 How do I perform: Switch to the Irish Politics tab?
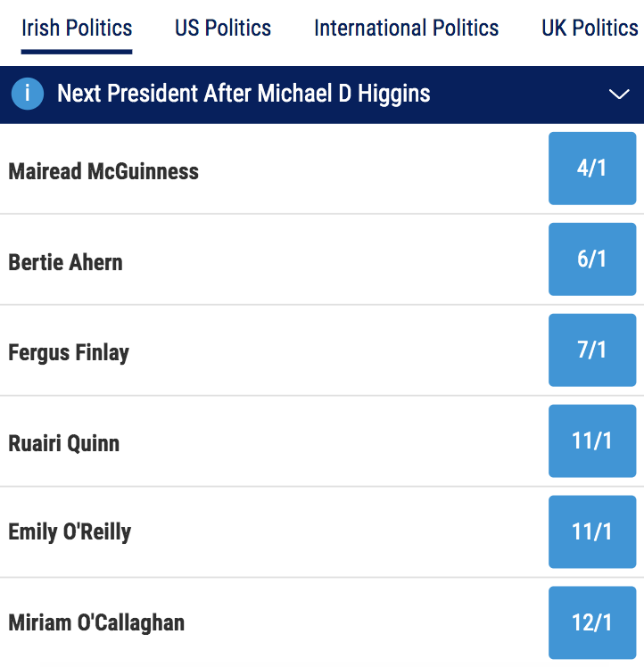point(77,28)
